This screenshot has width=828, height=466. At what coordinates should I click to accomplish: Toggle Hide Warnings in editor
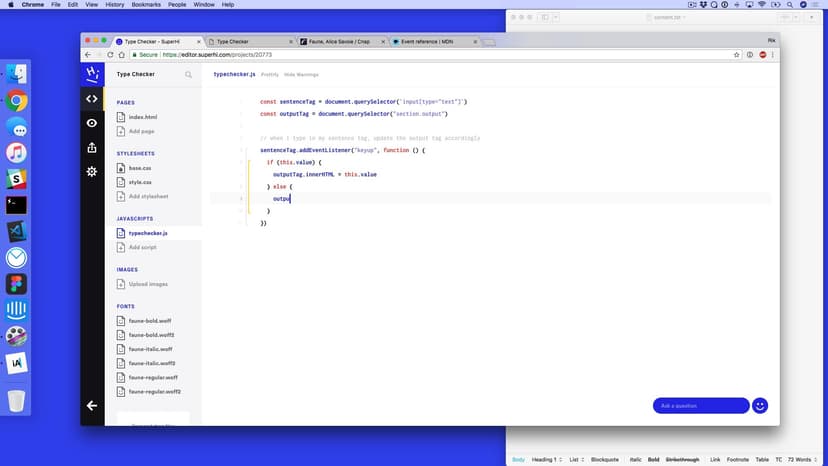[300, 75]
